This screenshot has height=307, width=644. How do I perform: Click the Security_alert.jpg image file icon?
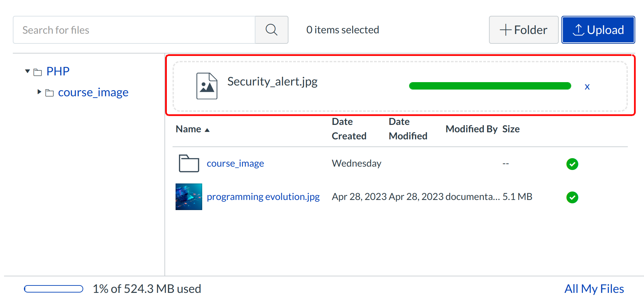click(207, 86)
